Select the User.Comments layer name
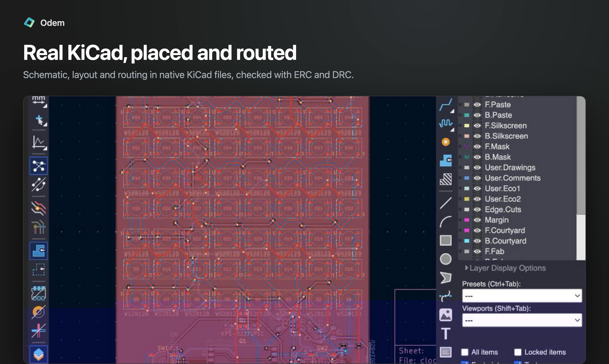Viewport: 609px width, 364px height. tap(513, 178)
